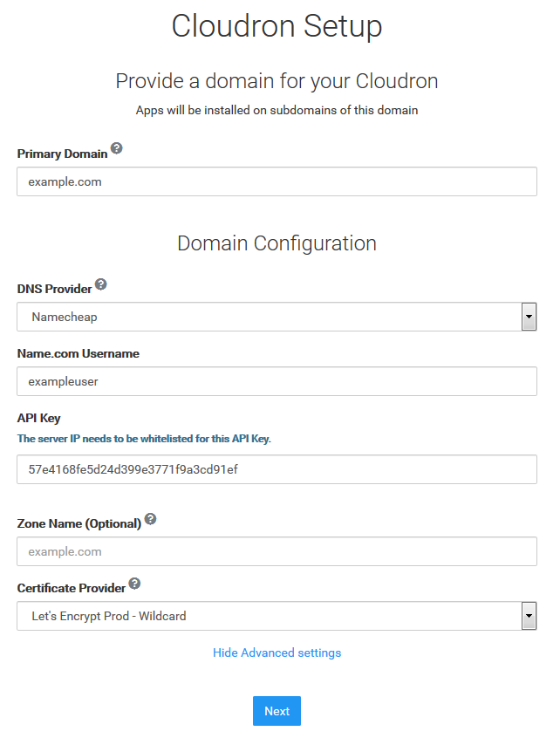
Task: Open the DNS Provider dropdown showing Namecheap
Action: (x=277, y=317)
